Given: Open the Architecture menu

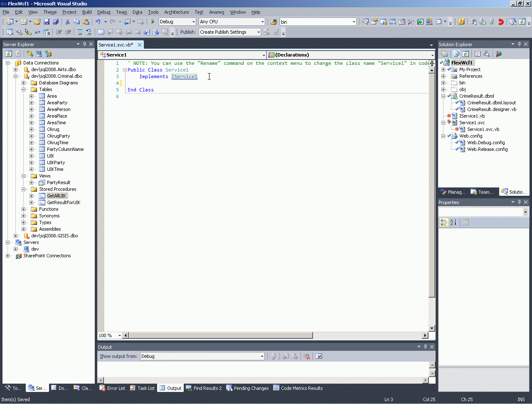Looking at the screenshot, I should tap(176, 12).
